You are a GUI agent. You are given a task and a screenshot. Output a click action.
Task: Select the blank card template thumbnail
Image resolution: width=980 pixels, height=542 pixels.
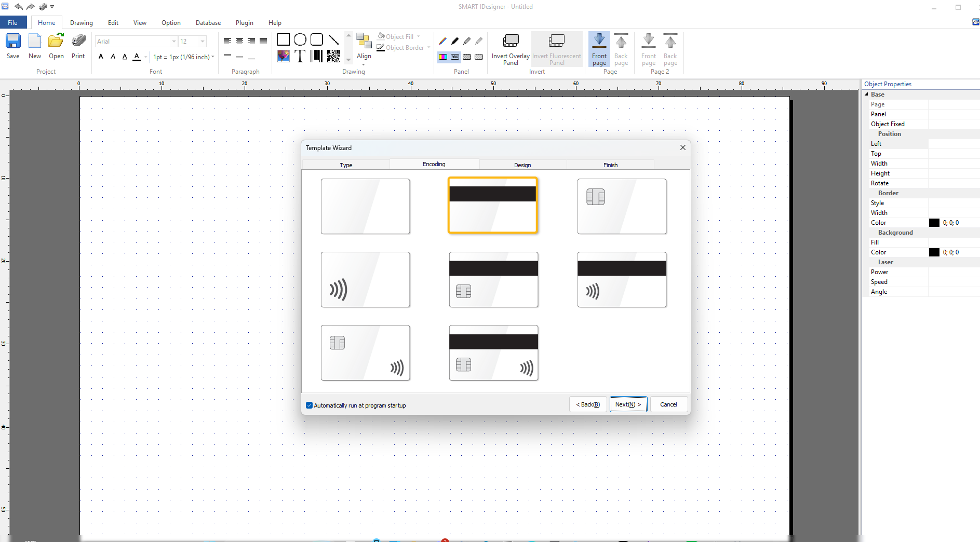[x=365, y=206]
